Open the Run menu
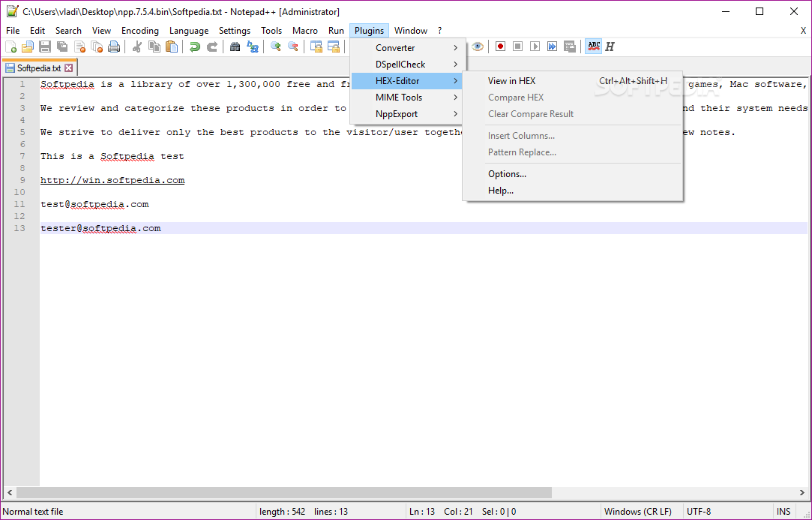 (336, 31)
